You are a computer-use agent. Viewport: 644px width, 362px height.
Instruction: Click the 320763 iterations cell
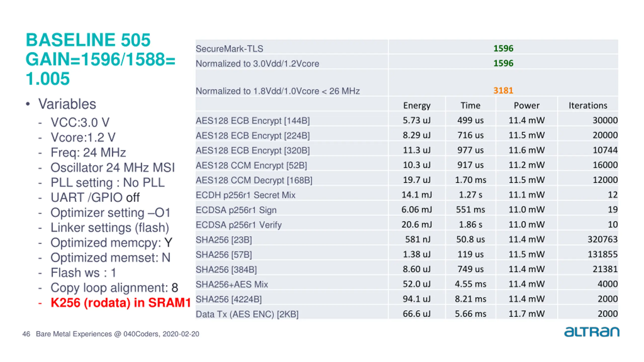(602, 239)
